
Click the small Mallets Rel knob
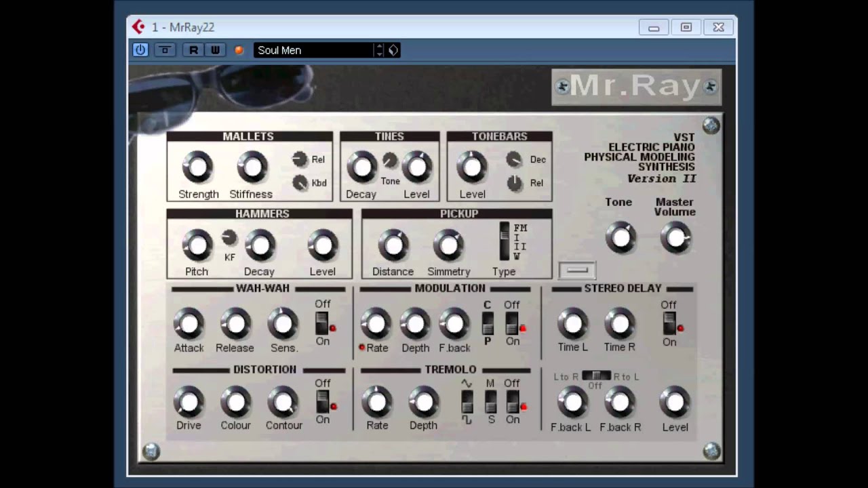point(300,159)
